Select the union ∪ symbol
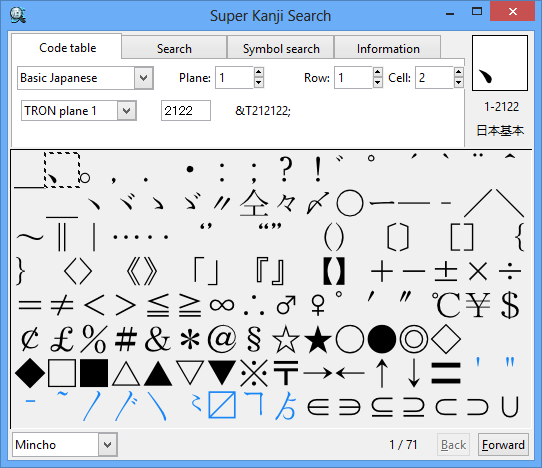The width and height of the screenshot is (542, 468). 510,406
